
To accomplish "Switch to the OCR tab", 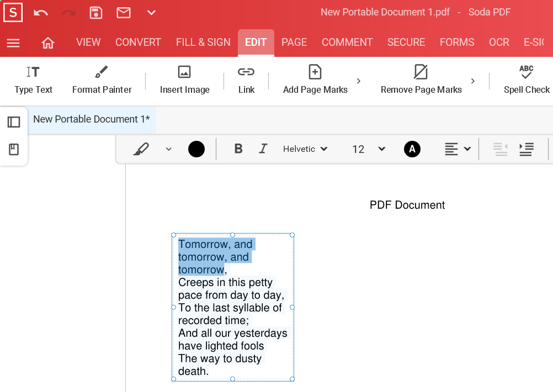I will [x=499, y=43].
